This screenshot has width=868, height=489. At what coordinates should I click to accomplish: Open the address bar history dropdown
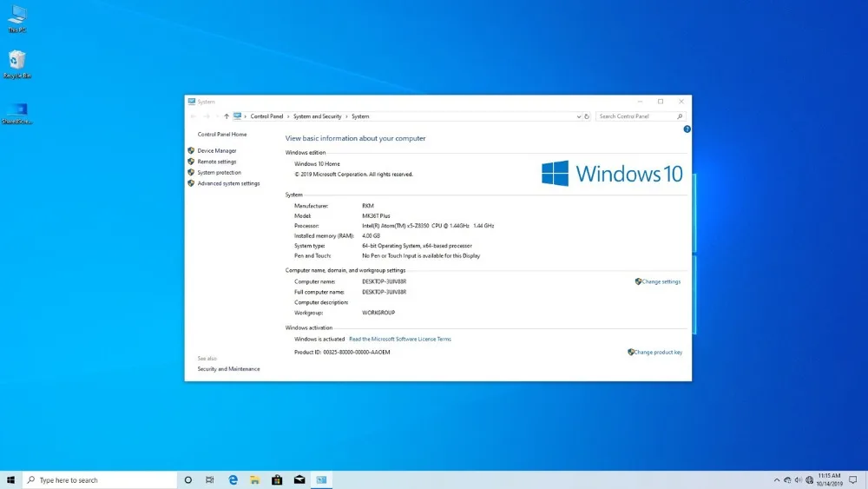click(578, 117)
